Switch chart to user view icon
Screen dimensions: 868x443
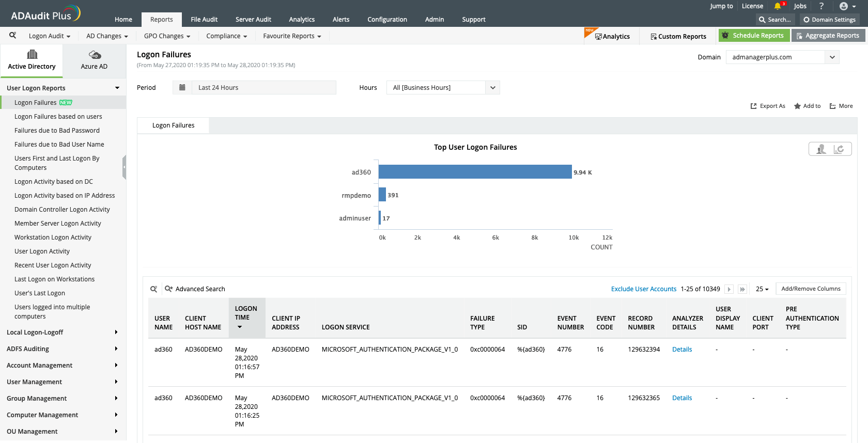tap(820, 149)
